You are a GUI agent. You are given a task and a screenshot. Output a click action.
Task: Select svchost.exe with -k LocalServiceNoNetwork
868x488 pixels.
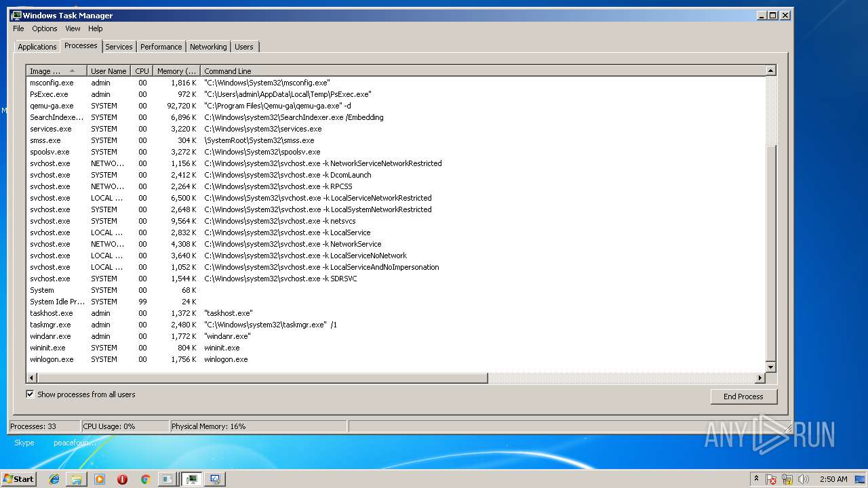[x=395, y=256]
